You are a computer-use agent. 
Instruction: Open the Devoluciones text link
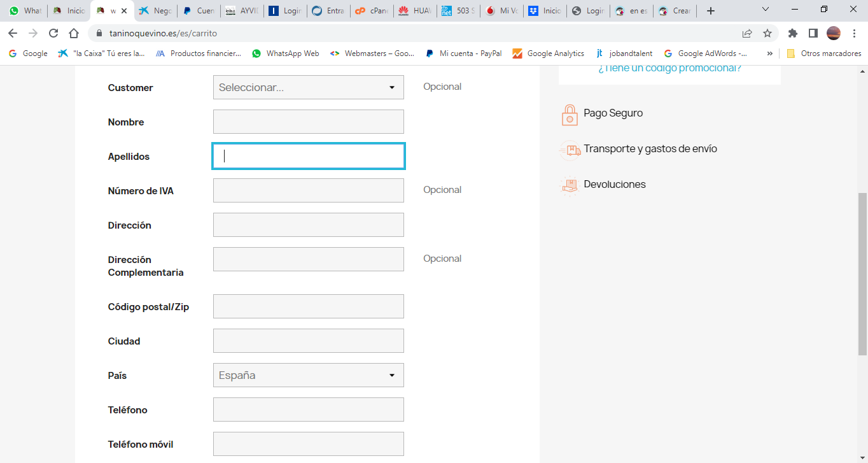click(615, 185)
